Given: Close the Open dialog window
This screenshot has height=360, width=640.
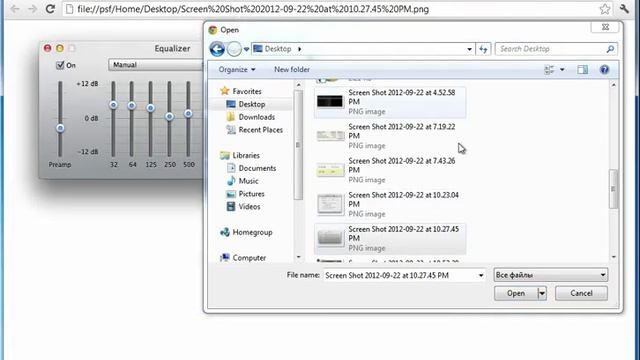Looking at the screenshot, I should 605,27.
